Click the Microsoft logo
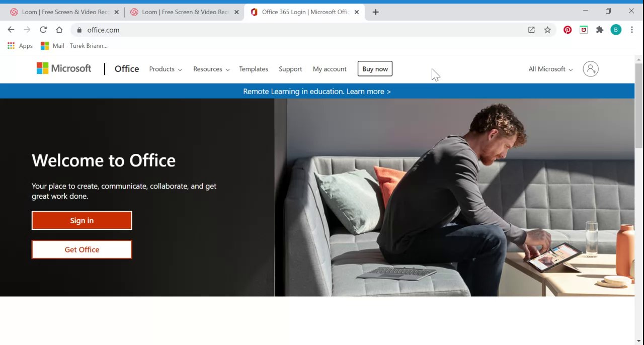644x345 pixels. pyautogui.click(x=64, y=68)
